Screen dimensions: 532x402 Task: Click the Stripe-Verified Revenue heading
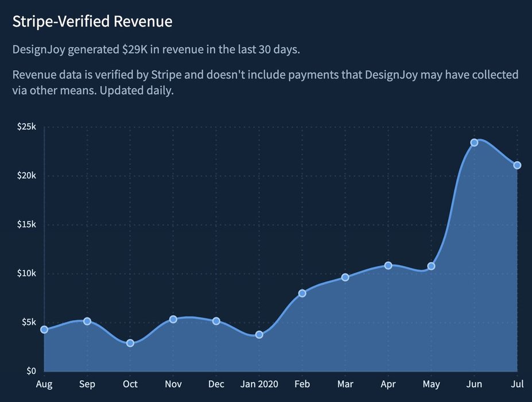[x=92, y=21]
